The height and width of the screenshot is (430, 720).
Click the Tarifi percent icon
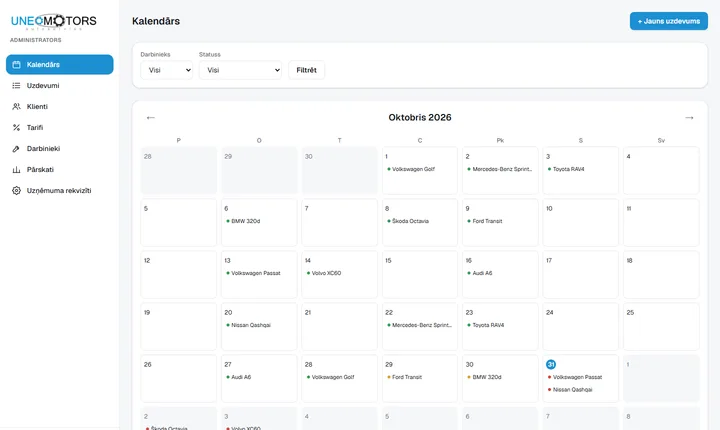click(x=17, y=128)
